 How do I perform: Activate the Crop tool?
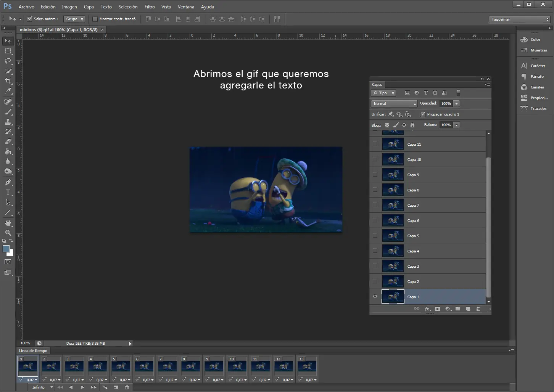click(x=8, y=81)
